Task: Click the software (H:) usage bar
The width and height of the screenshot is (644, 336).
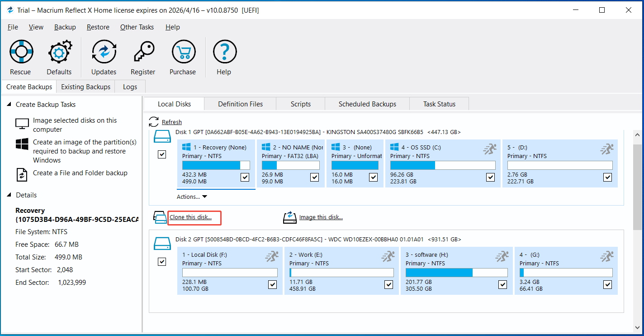Action: point(456,272)
